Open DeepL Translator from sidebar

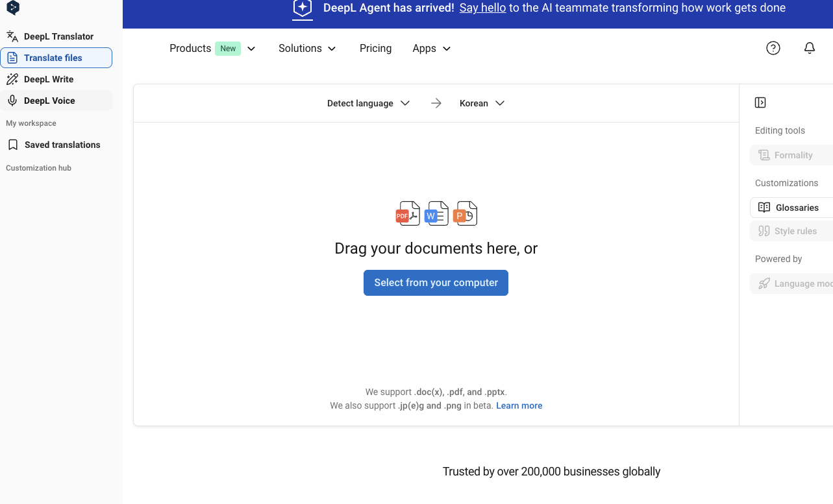pyautogui.click(x=56, y=36)
